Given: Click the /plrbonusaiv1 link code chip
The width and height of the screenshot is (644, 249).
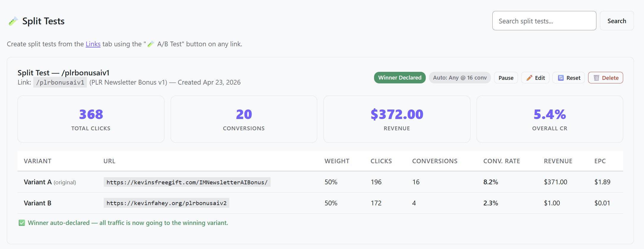Looking at the screenshot, I should [60, 83].
